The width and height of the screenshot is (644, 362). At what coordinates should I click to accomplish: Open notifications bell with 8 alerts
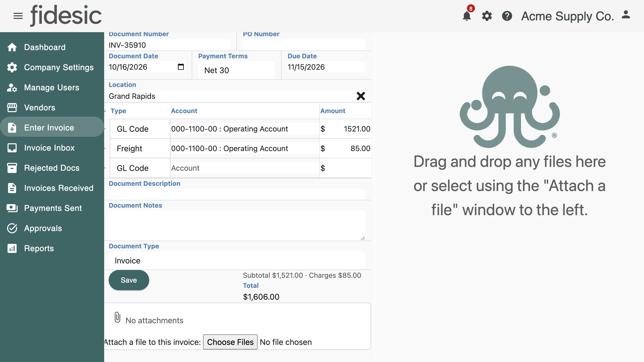click(x=467, y=16)
